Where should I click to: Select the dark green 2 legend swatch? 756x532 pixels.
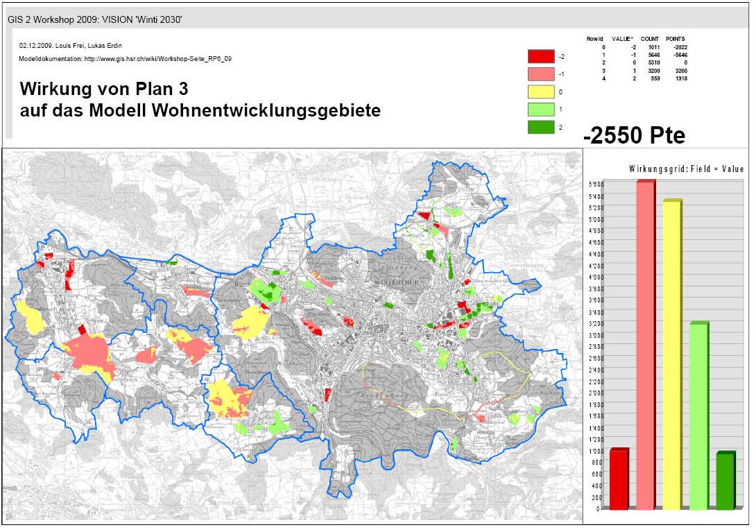coord(541,127)
